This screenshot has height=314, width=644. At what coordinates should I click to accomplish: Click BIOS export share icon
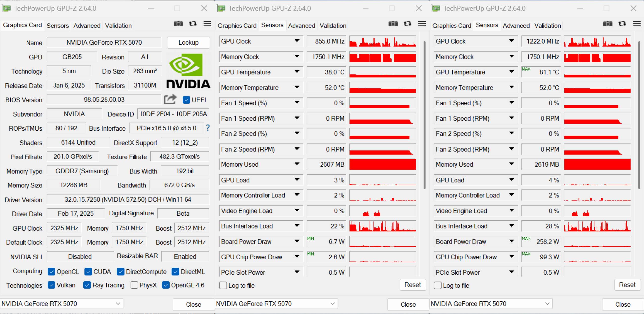coord(170,99)
